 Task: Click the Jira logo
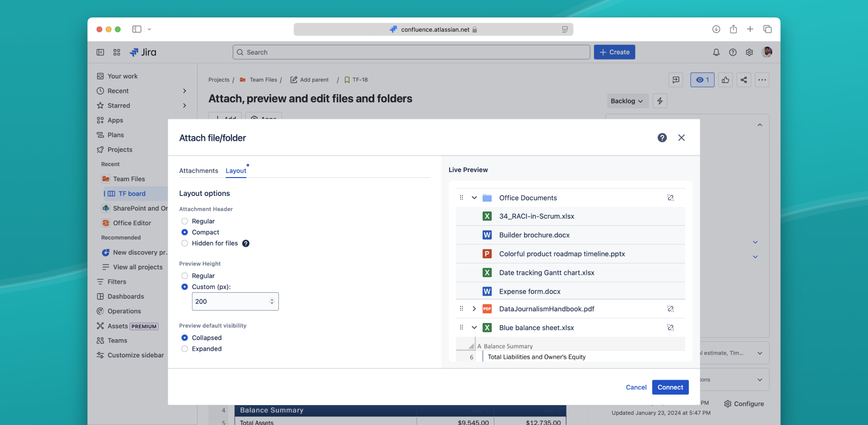point(143,52)
